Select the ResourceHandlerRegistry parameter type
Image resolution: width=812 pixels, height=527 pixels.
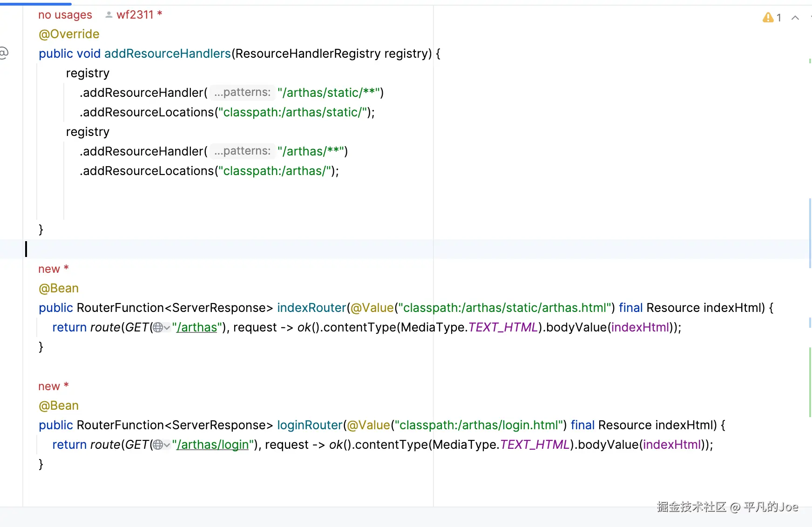click(x=308, y=54)
